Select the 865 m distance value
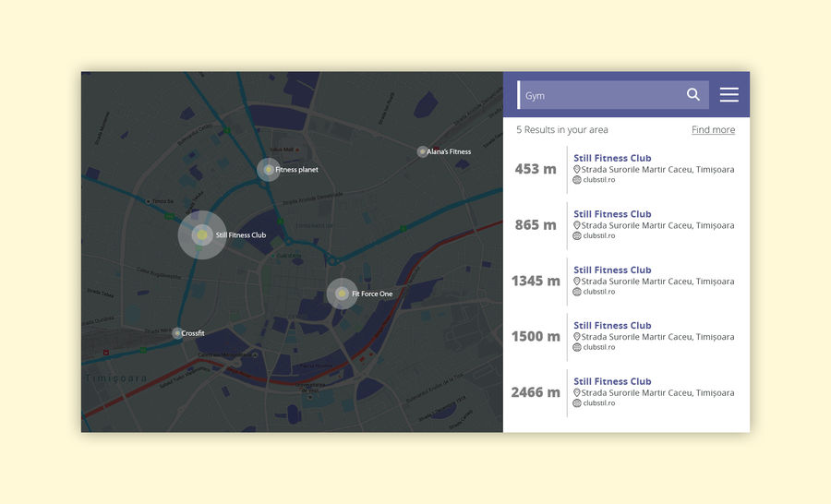The height and width of the screenshot is (504, 831). [536, 225]
